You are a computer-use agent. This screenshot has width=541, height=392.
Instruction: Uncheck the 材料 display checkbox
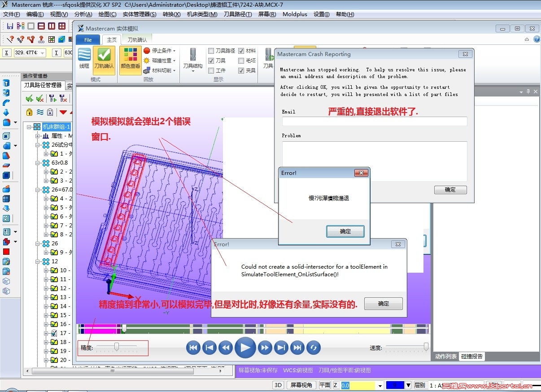(x=241, y=51)
